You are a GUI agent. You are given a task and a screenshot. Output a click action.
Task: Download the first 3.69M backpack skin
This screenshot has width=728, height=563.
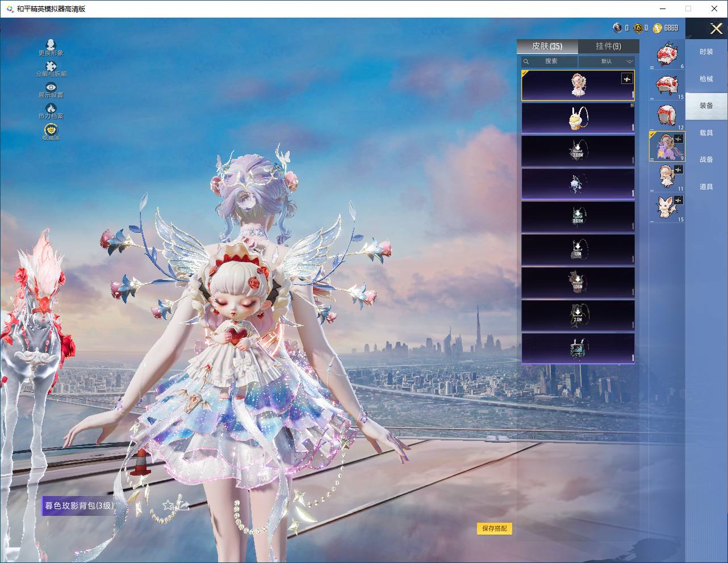point(578,151)
